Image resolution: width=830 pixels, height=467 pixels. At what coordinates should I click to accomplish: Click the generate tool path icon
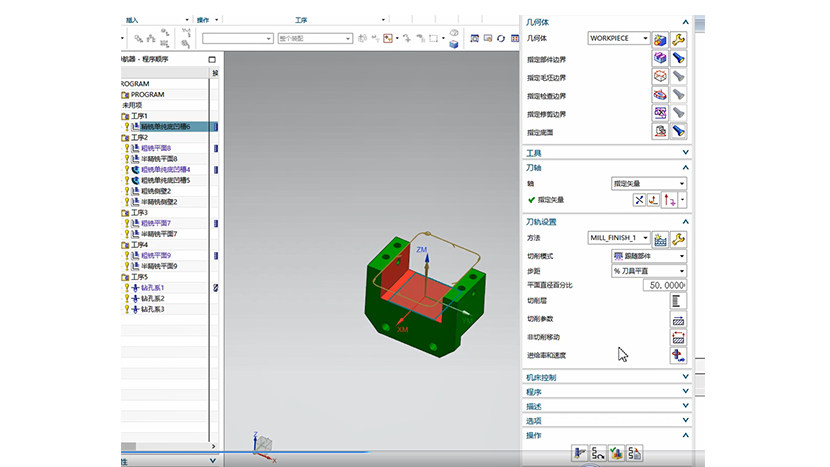pos(579,453)
